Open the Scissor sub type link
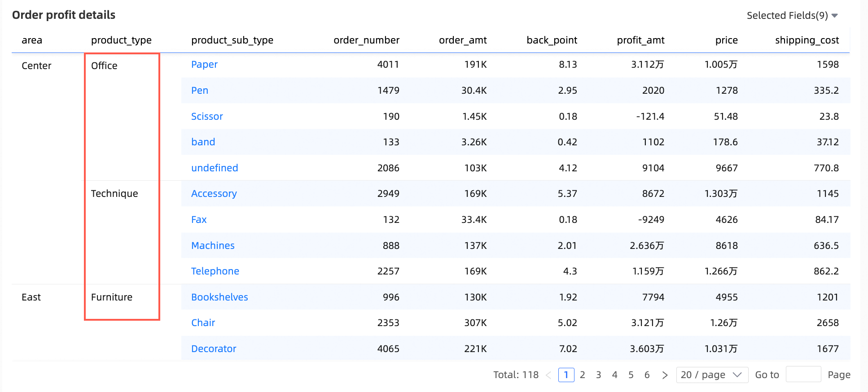This screenshot has height=392, width=868. (207, 116)
